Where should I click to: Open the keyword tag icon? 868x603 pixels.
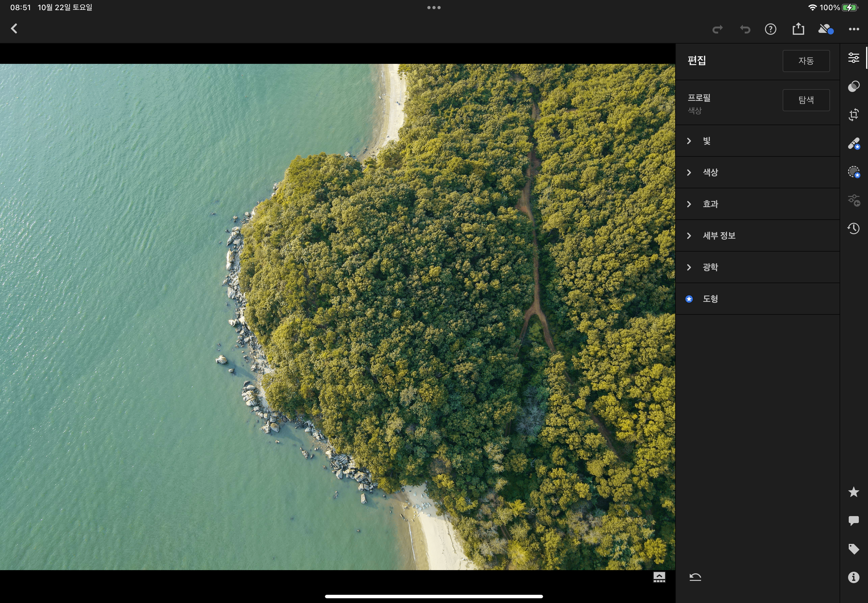click(x=853, y=549)
